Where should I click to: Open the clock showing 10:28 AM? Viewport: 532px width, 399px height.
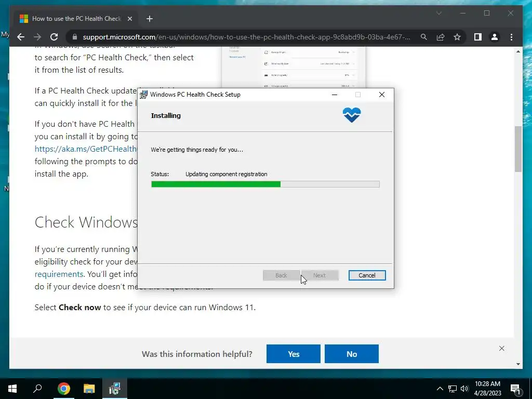tap(487, 389)
